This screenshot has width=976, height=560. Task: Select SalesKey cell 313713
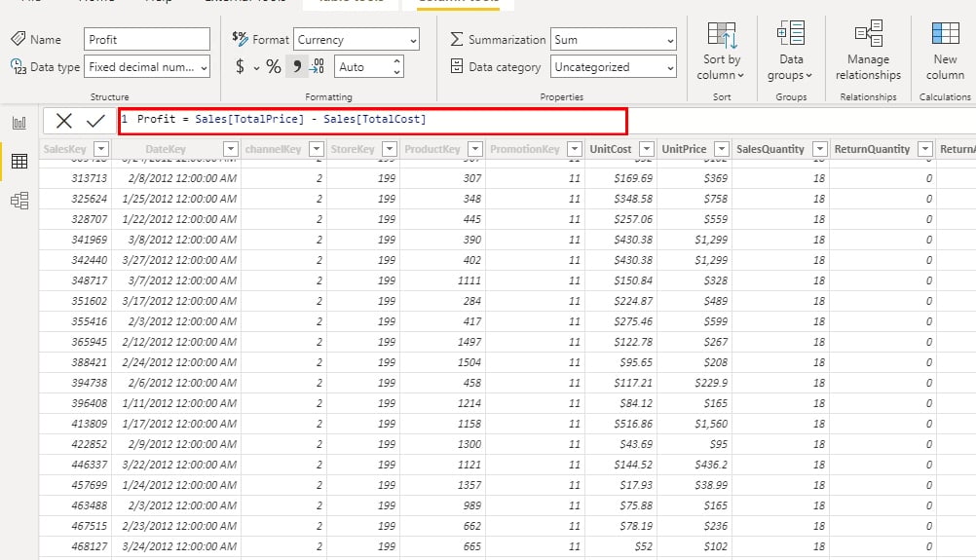tap(75, 178)
